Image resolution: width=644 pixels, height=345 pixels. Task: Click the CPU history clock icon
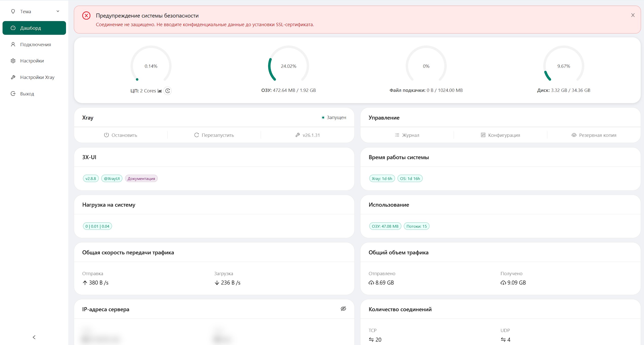[168, 91]
